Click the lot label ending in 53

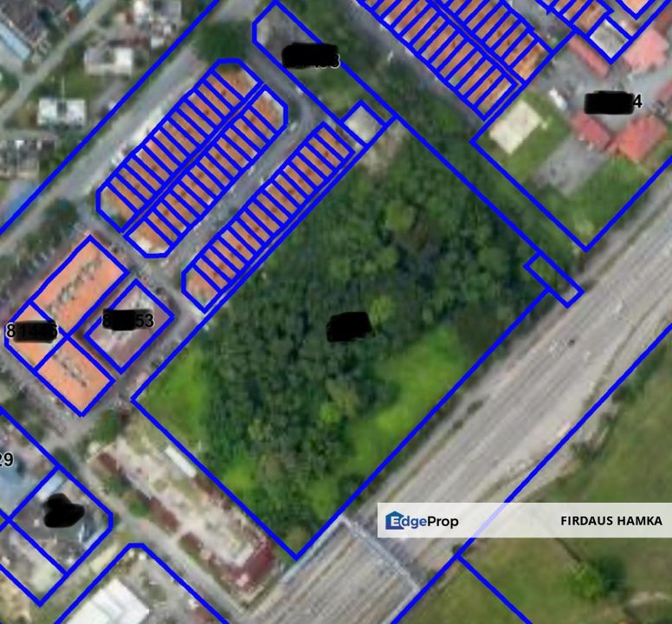point(128,320)
